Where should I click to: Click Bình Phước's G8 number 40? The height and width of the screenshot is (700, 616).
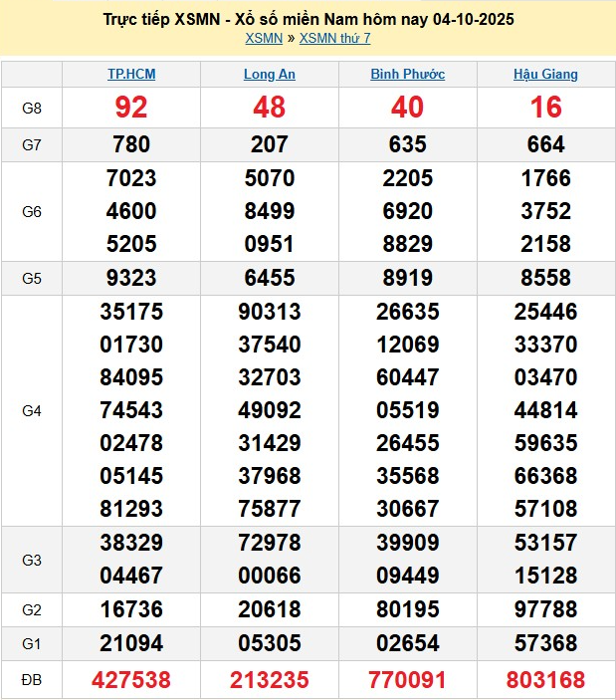[407, 108]
